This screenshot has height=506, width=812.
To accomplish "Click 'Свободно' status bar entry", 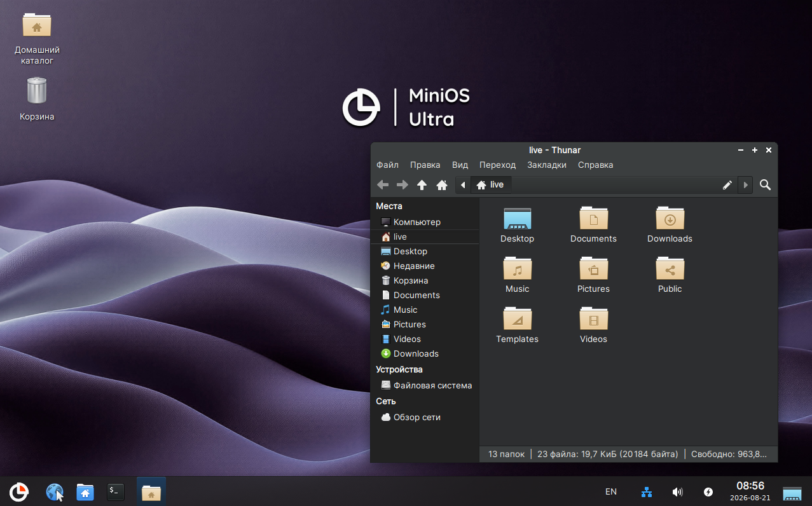I will tap(729, 454).
